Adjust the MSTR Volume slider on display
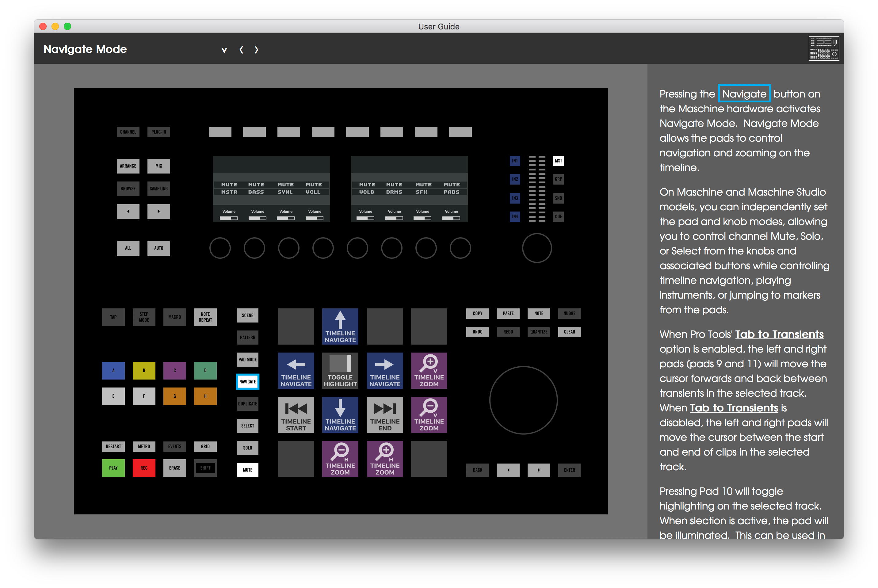The image size is (878, 588). 229,218
